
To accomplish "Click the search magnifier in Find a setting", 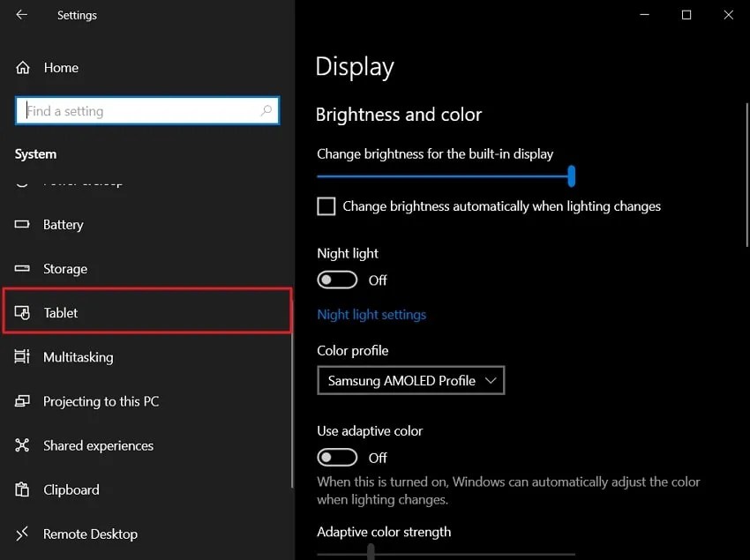I will click(266, 110).
